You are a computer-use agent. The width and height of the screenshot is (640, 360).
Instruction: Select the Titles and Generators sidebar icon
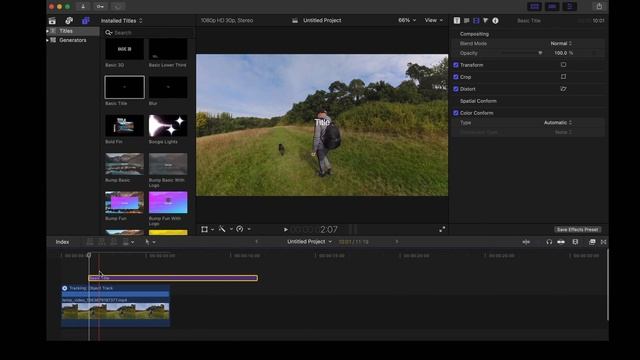tap(86, 20)
